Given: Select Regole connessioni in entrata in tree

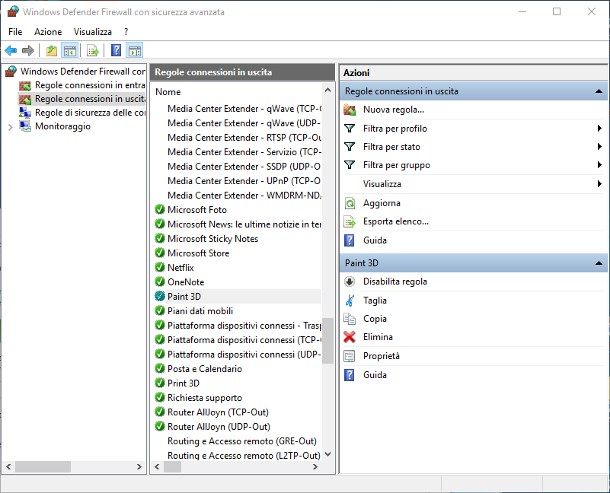Looking at the screenshot, I should coord(90,85).
